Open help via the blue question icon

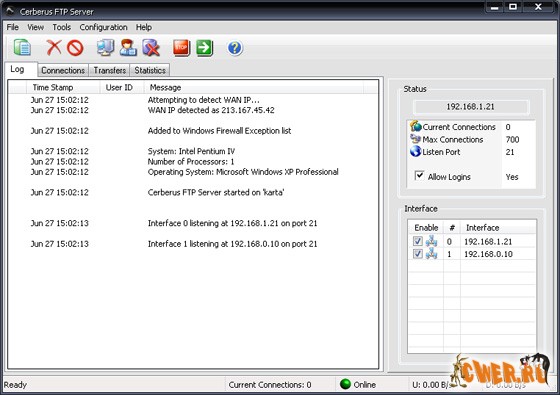tap(235, 48)
